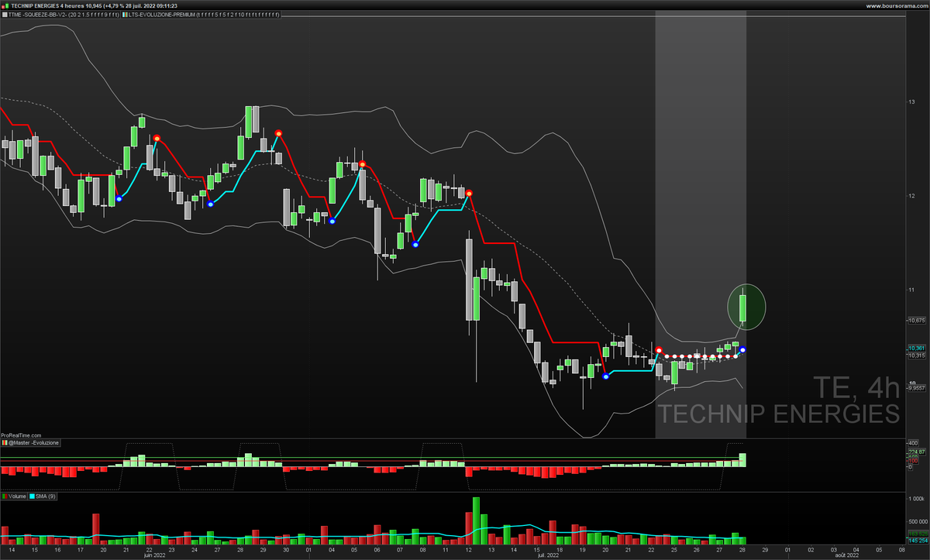Click date 19 on the time axis
Image resolution: width=930 pixels, height=560 pixels.
(581, 549)
